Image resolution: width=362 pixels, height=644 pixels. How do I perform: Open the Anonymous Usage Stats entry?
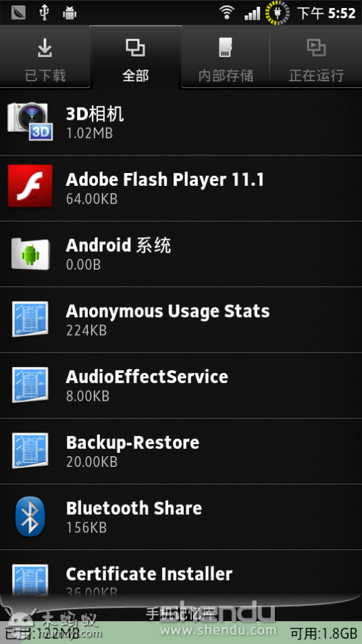point(181,320)
